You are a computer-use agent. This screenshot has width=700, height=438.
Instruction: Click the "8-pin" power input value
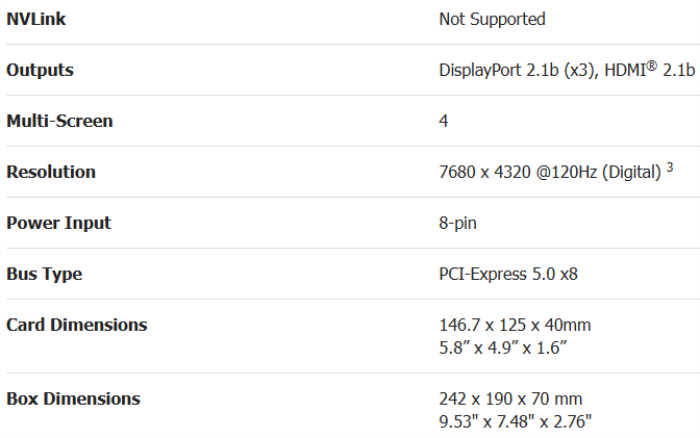(x=458, y=223)
